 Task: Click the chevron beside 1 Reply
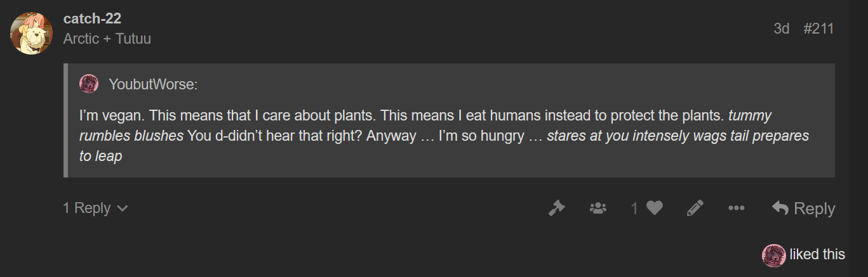pos(123,209)
